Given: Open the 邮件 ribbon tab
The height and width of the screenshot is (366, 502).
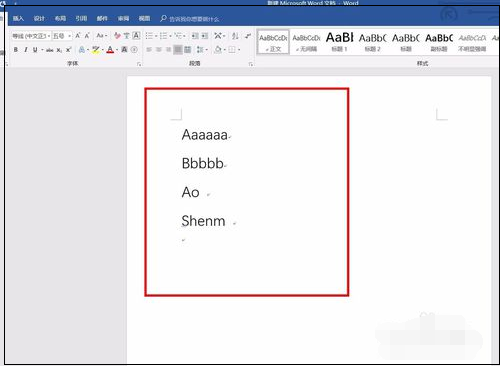Looking at the screenshot, I should tap(102, 18).
